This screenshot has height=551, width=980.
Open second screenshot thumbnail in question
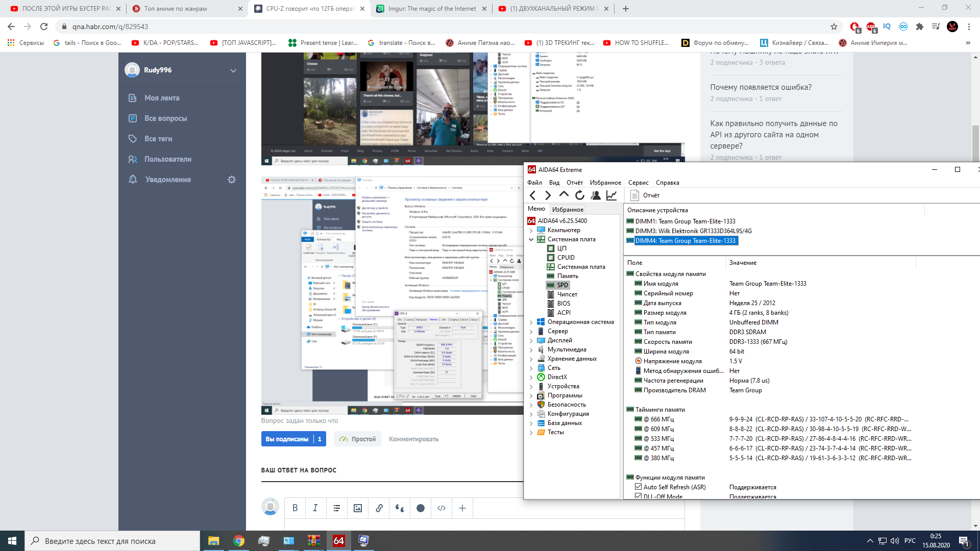(392, 295)
